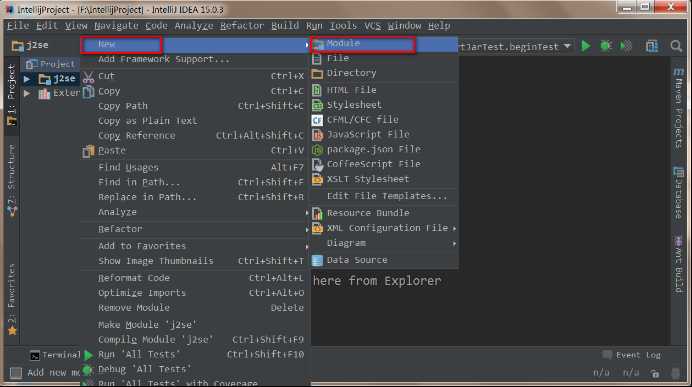
Task: Click the XSLT Stylesheet icon
Action: (x=317, y=179)
